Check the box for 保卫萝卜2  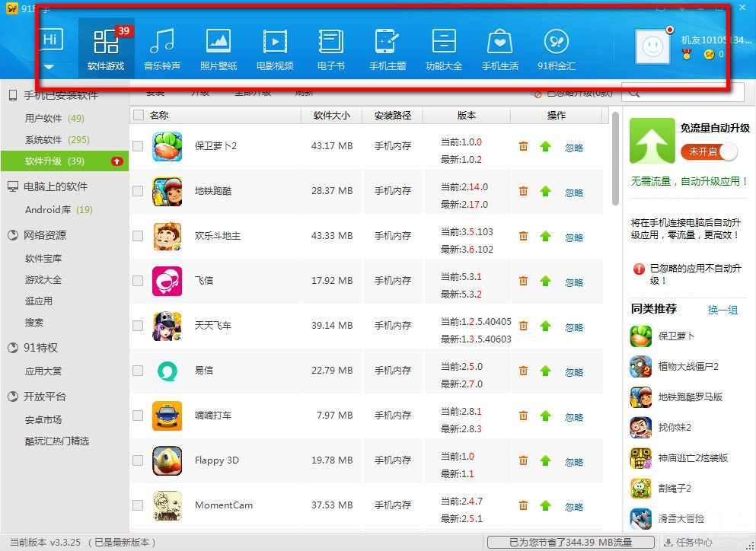138,146
